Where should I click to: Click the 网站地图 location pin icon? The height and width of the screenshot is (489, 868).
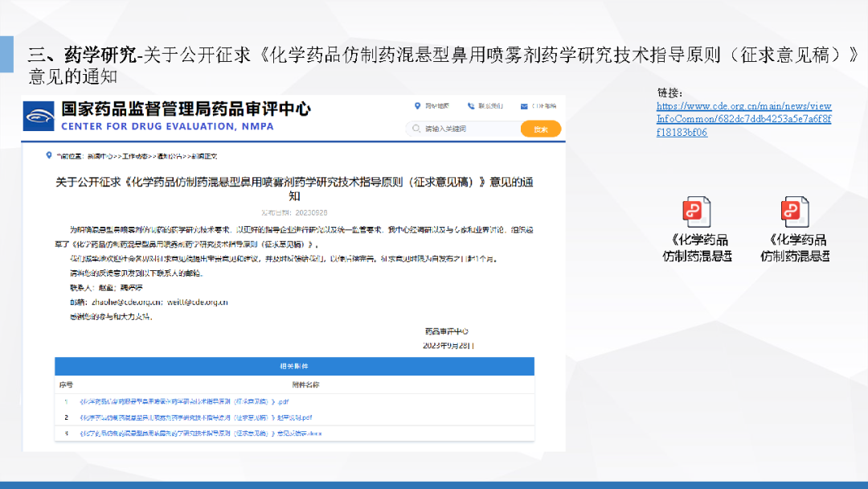(417, 105)
